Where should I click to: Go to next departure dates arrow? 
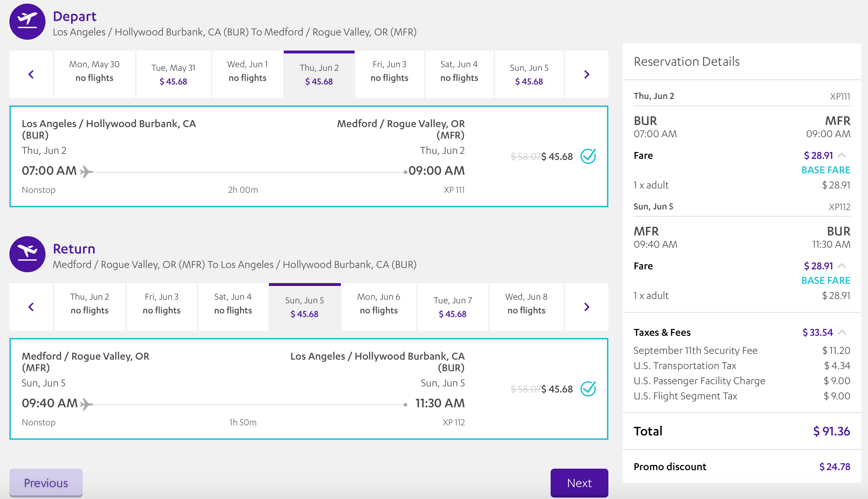(586, 74)
